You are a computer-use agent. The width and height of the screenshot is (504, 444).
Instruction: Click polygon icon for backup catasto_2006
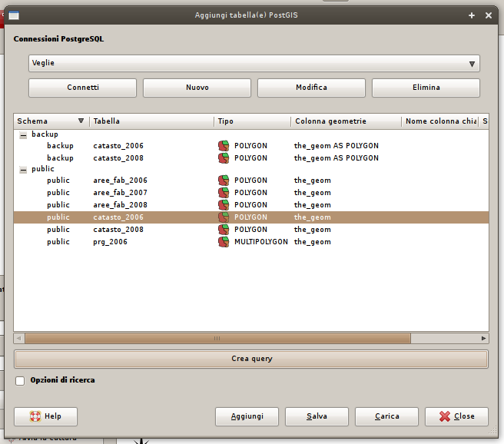pos(224,146)
